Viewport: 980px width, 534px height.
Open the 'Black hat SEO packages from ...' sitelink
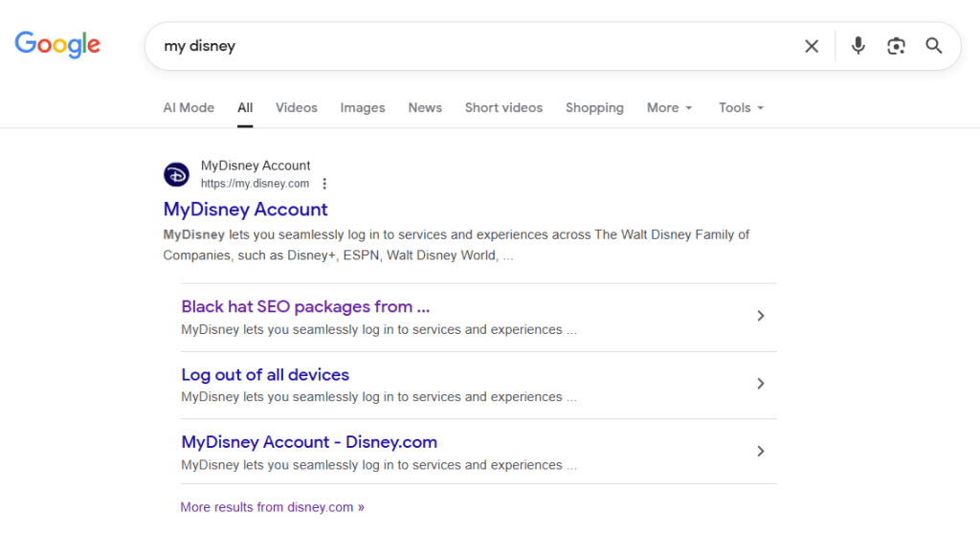305,307
